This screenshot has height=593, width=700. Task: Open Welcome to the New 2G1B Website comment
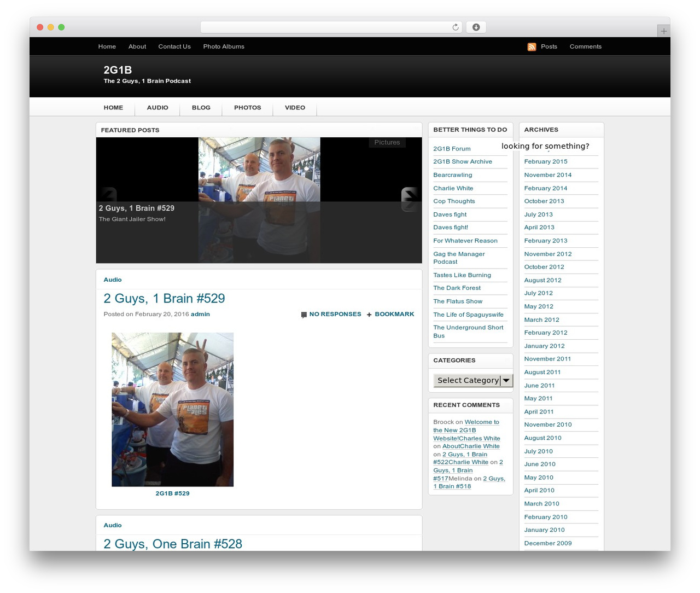466,430
